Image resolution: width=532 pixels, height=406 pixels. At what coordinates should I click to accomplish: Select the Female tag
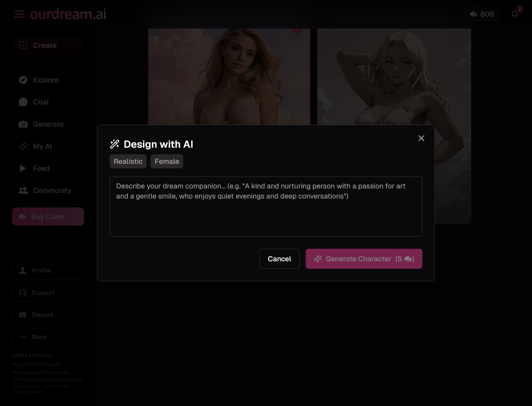tap(167, 161)
